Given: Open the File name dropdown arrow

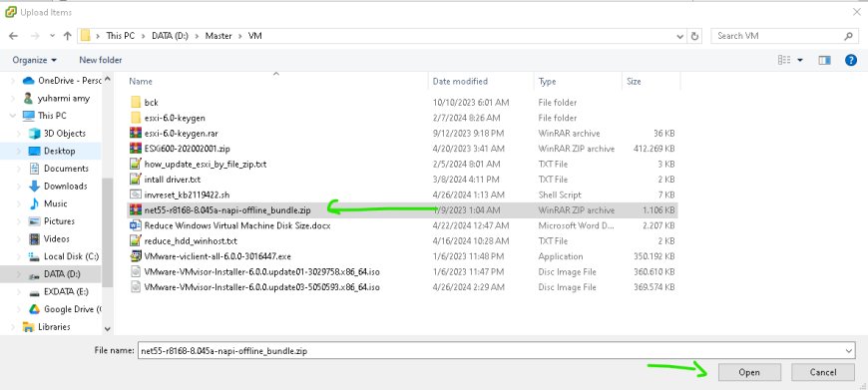Looking at the screenshot, I should [850, 351].
